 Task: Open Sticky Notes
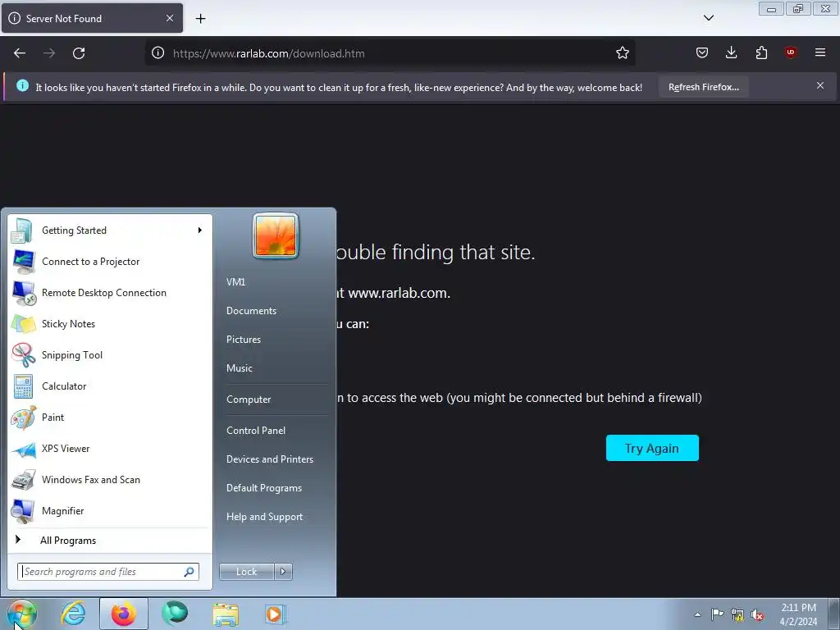point(110,323)
